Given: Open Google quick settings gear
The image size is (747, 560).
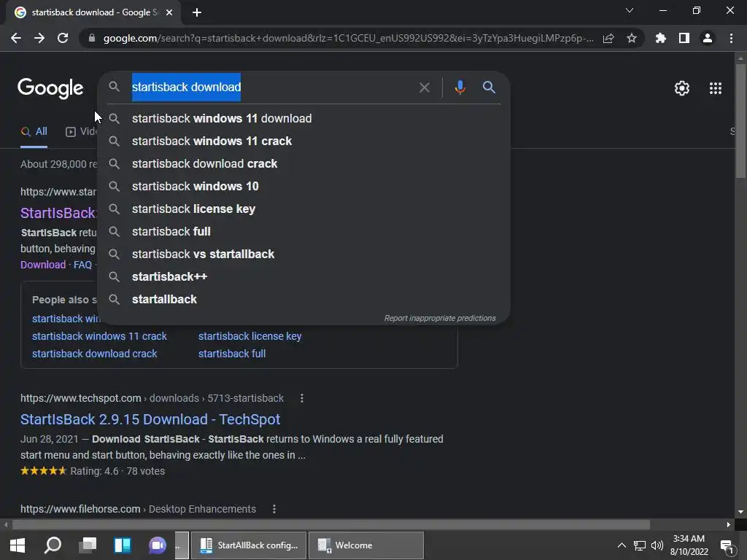Looking at the screenshot, I should pos(682,88).
